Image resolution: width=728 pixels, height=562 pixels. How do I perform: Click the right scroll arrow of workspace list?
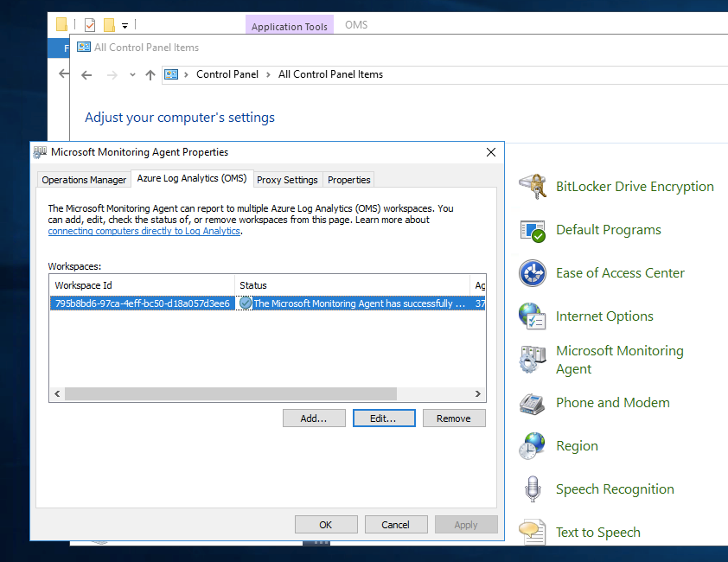pyautogui.click(x=478, y=394)
